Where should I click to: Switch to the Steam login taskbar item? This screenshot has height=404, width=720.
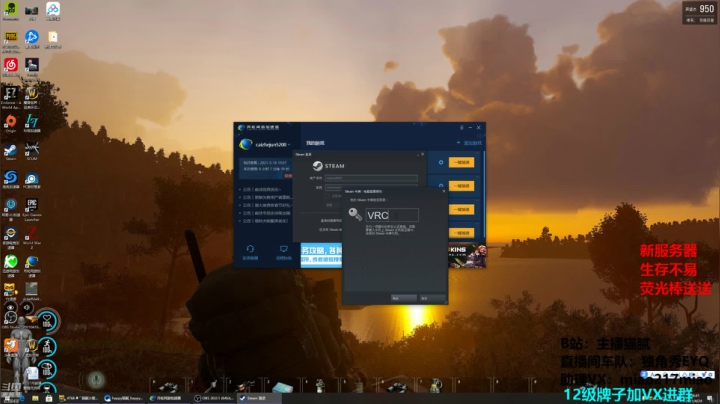coord(260,398)
